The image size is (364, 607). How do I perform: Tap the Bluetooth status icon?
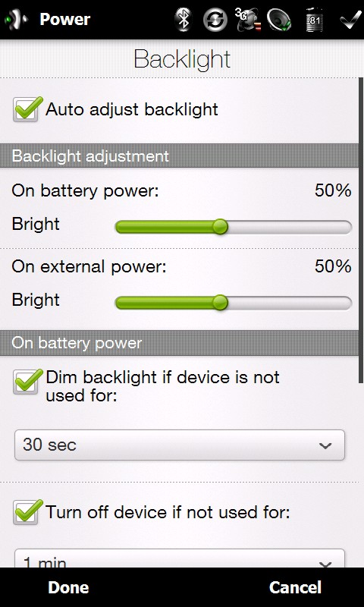point(184,20)
